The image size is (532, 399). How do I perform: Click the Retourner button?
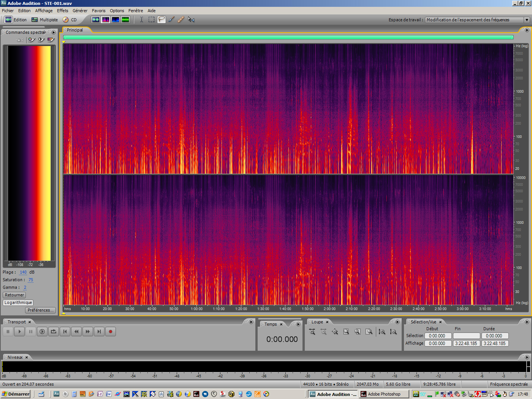click(x=14, y=295)
